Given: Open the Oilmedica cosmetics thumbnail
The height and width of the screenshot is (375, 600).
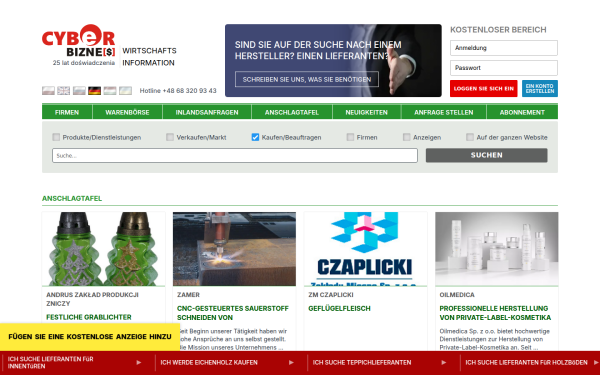Looking at the screenshot, I should tap(497, 249).
